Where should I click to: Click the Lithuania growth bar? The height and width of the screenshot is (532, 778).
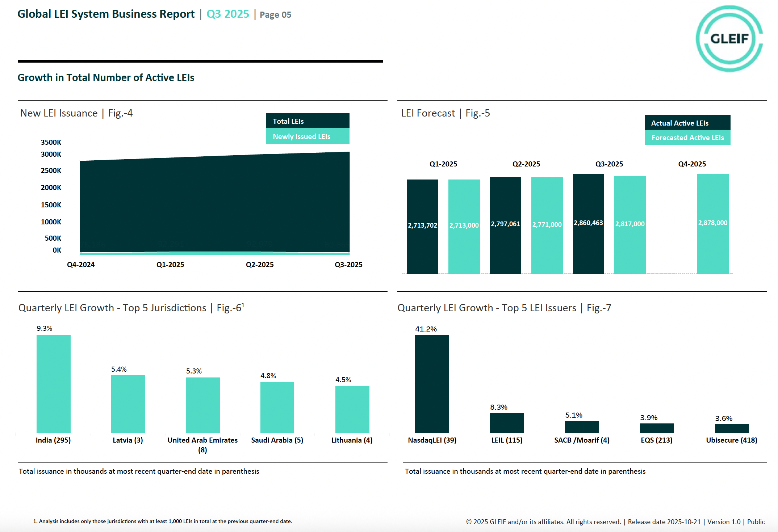pos(352,409)
